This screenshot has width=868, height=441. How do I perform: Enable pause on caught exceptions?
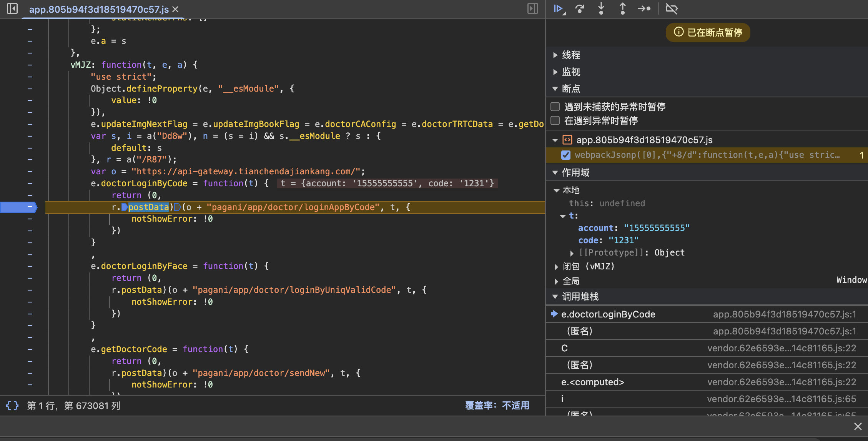coord(555,121)
